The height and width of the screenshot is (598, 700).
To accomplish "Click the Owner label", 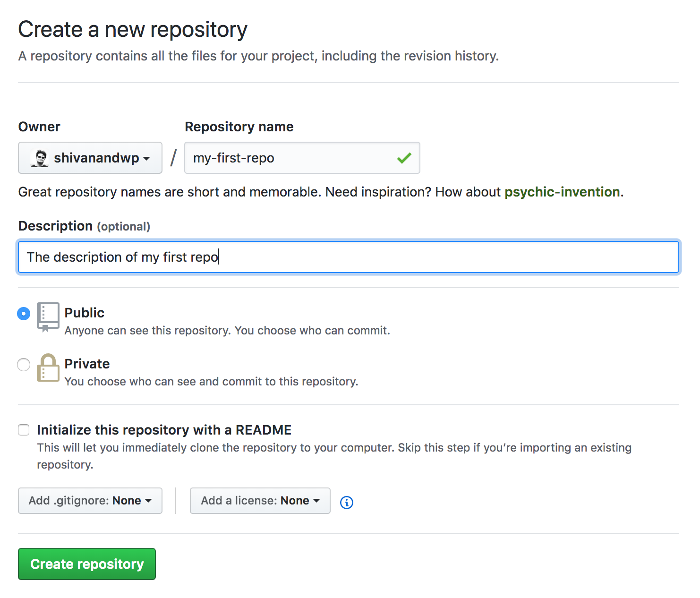I will tap(39, 127).
